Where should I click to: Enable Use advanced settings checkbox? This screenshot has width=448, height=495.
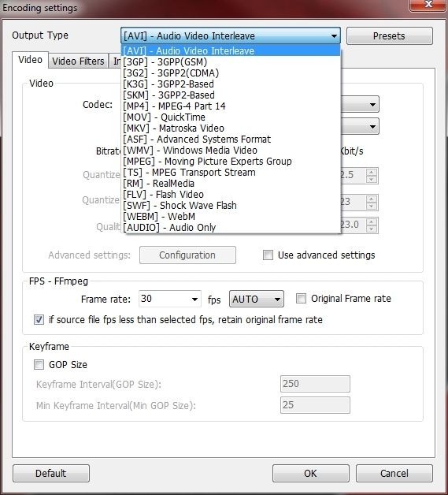pos(268,255)
